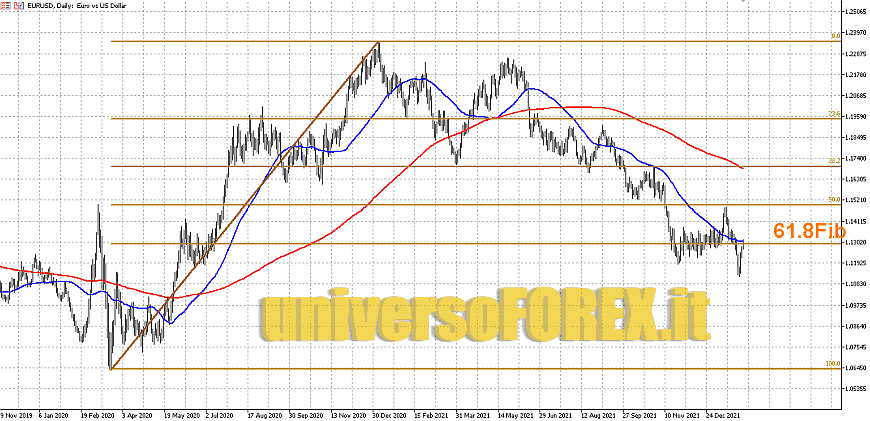Click the 38.2 Fibonacci level label
The height and width of the screenshot is (421, 870).
[832, 161]
